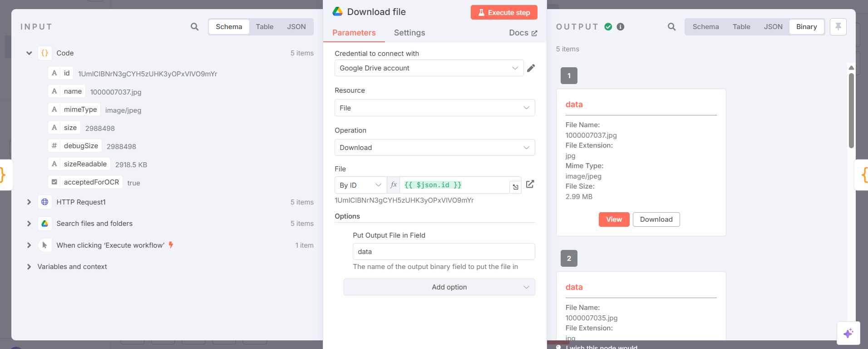Switch File field to fx expression mode
This screenshot has height=349, width=868.
point(394,185)
